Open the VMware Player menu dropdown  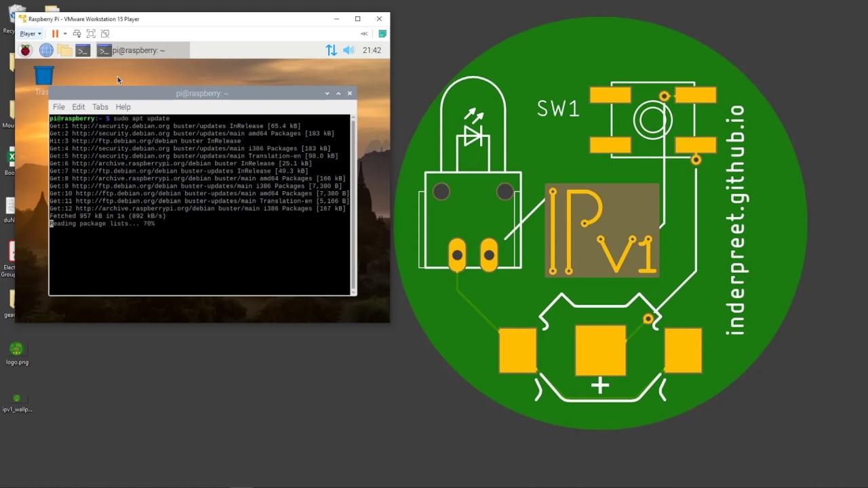pos(31,33)
